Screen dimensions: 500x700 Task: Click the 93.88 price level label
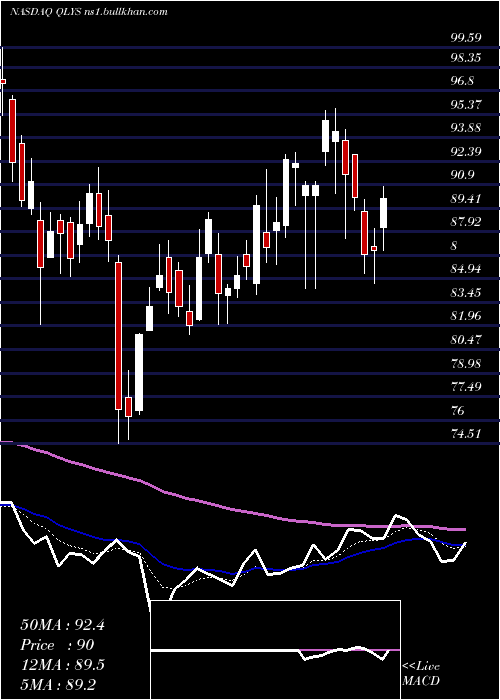tap(466, 128)
